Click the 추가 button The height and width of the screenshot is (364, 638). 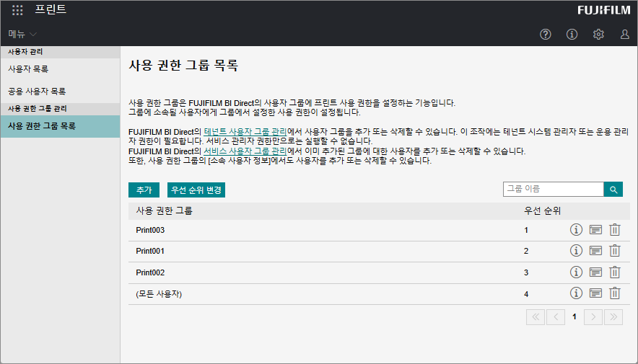[144, 190]
